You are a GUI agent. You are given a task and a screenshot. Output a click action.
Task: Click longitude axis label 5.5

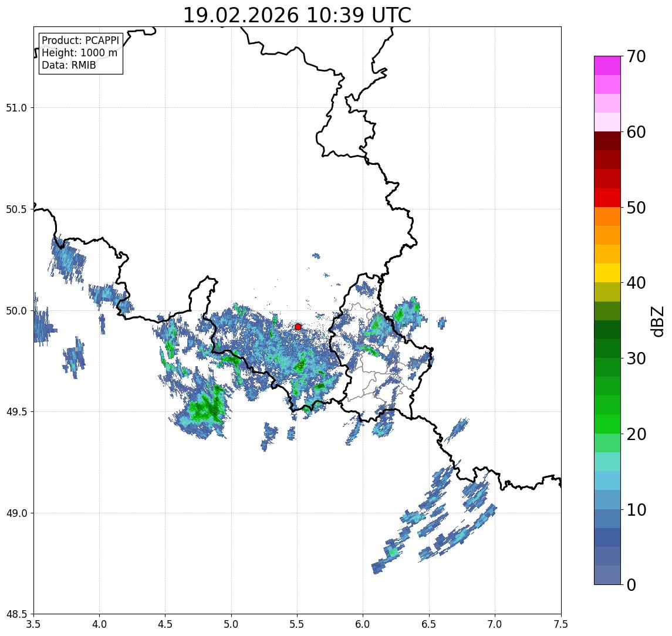click(x=298, y=624)
